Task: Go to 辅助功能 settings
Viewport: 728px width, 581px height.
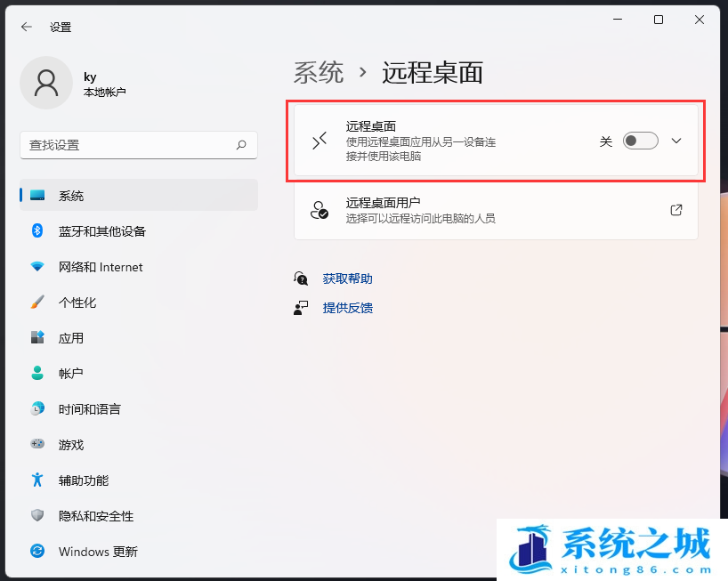Action: (x=138, y=480)
